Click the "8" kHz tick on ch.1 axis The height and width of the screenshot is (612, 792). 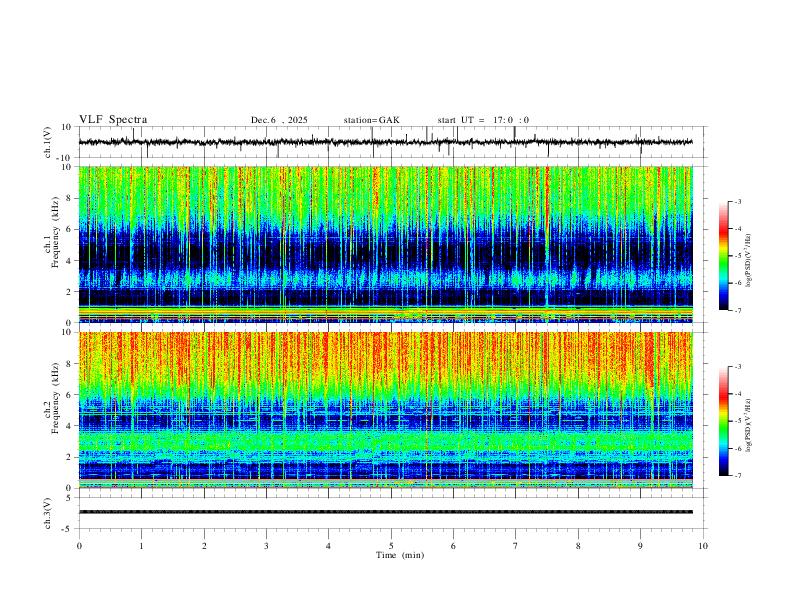[69, 198]
